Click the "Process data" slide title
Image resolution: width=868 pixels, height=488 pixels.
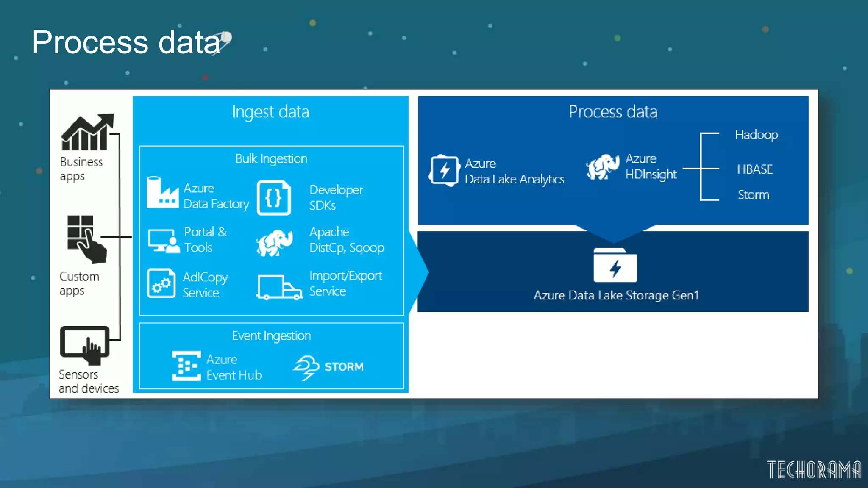coord(126,42)
